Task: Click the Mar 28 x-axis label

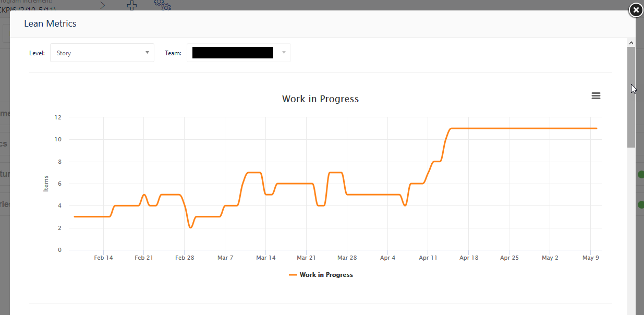Action: [347, 258]
